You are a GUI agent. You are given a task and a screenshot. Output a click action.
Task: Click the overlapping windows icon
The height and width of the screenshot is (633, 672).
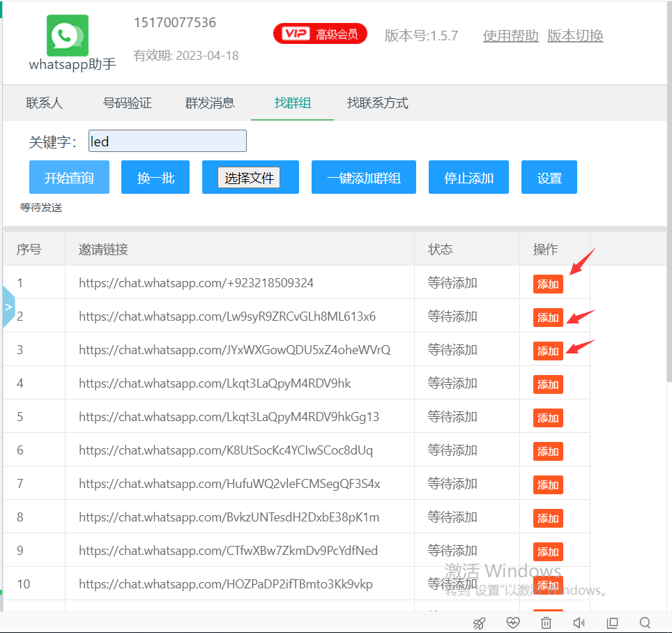click(612, 623)
